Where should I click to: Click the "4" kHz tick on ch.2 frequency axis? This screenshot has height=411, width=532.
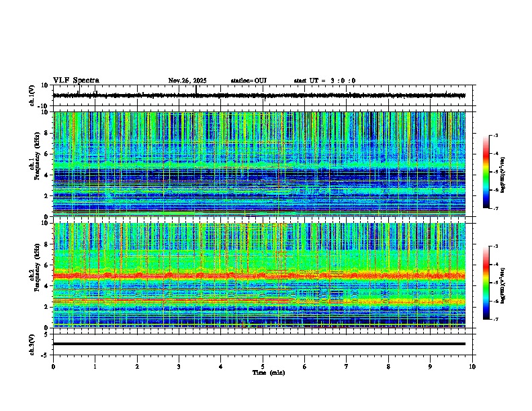tap(46, 286)
